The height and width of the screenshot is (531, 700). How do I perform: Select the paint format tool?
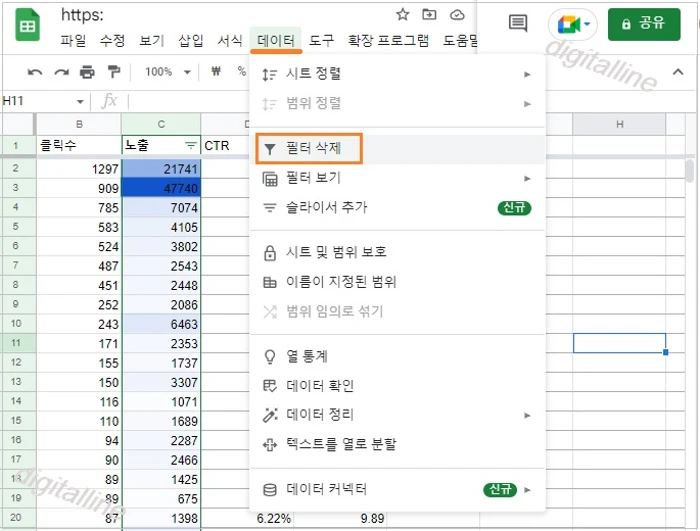coord(114,71)
